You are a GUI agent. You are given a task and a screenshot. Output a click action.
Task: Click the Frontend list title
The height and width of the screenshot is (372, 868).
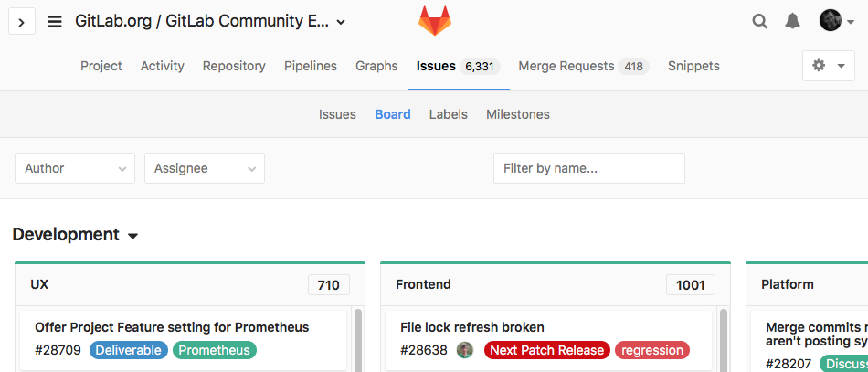coord(423,284)
